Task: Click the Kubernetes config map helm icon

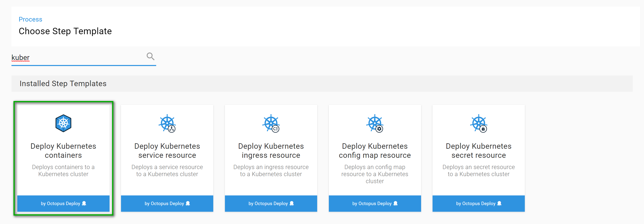Action: (x=374, y=123)
